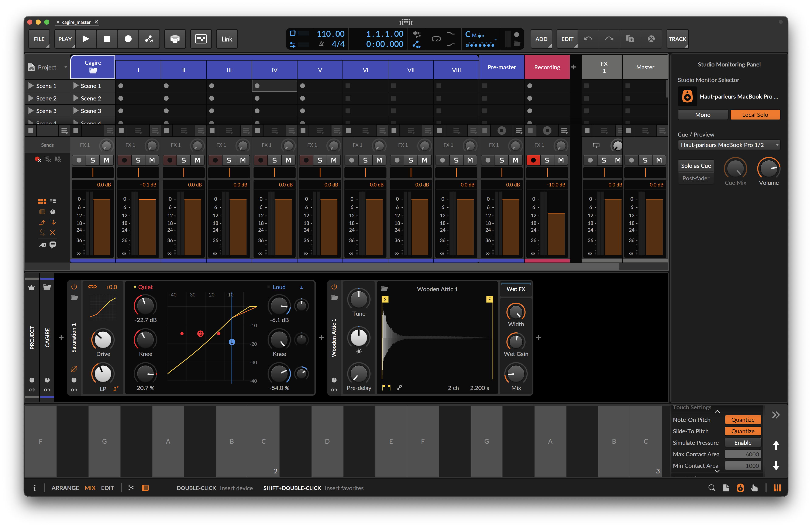Solo the FX 1 track
Viewport: 812px width, 528px height.
click(604, 160)
